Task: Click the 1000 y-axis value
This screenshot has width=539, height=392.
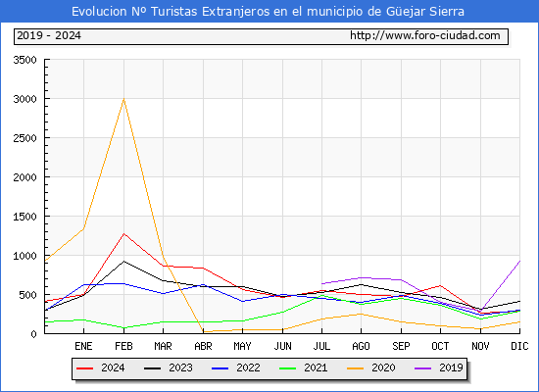Action: (24, 256)
